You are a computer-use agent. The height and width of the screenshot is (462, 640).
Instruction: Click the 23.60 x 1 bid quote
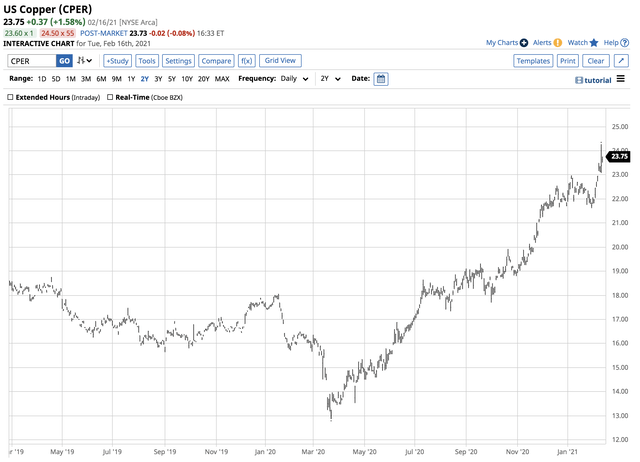coord(19,33)
